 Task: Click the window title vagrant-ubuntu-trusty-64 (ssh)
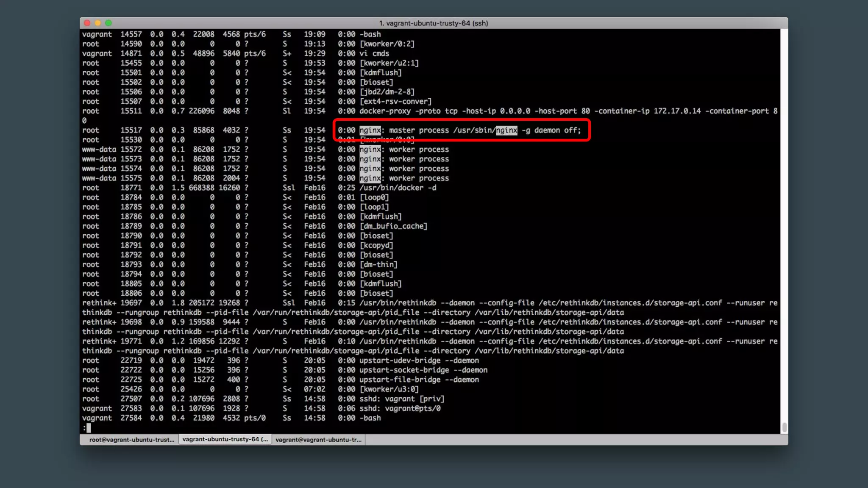click(x=434, y=23)
